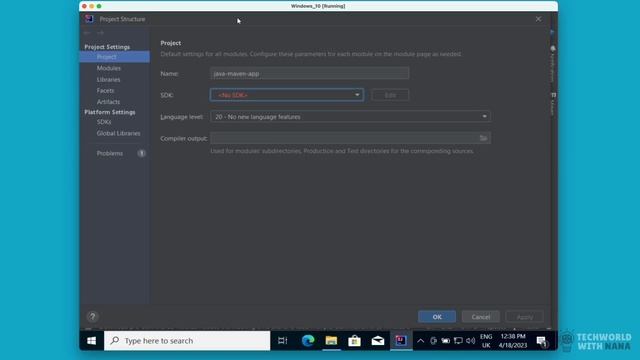640x360 pixels.
Task: Show the Problems list
Action: click(109, 153)
